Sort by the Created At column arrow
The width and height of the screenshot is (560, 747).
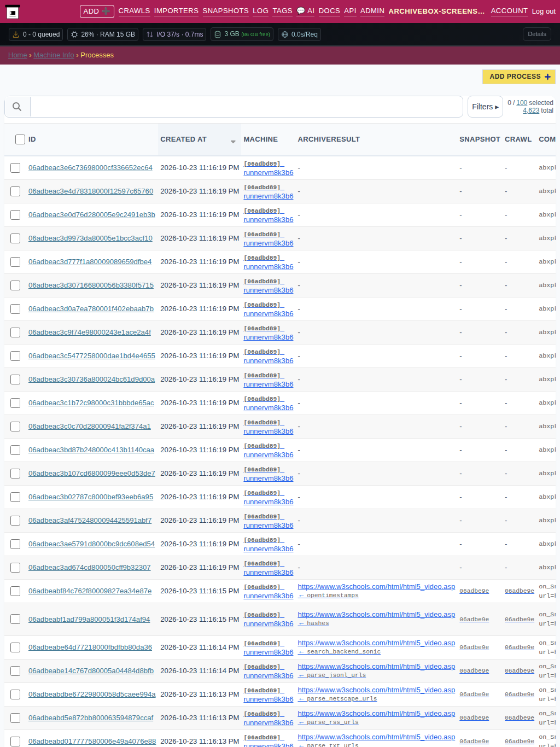233,141
